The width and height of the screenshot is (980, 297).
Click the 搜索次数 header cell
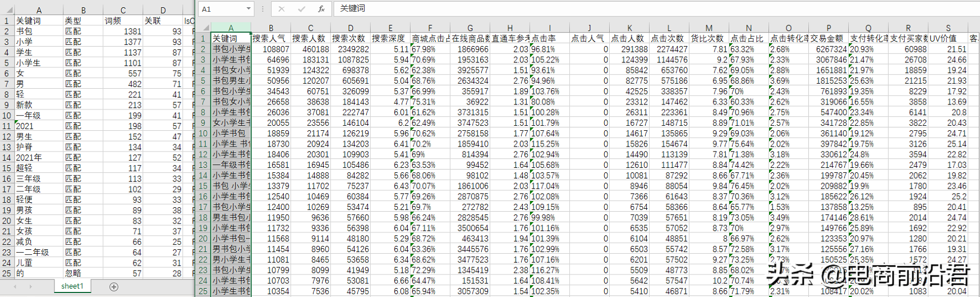[x=351, y=39]
